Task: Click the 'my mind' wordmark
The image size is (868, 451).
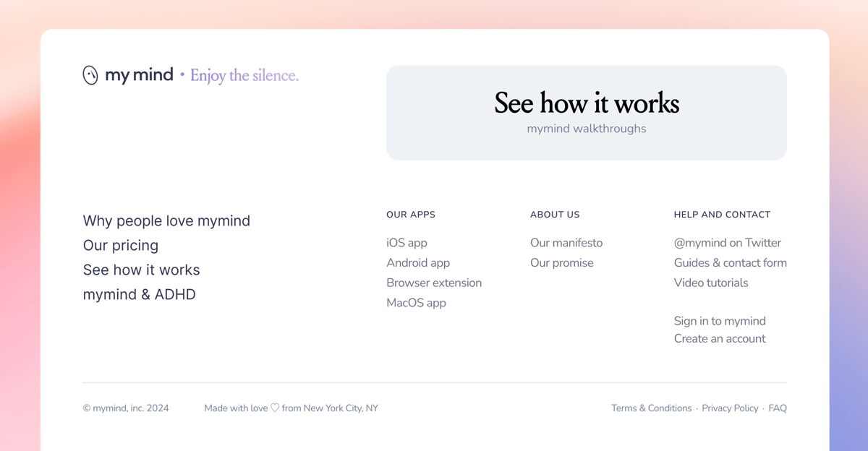Action: coord(139,74)
